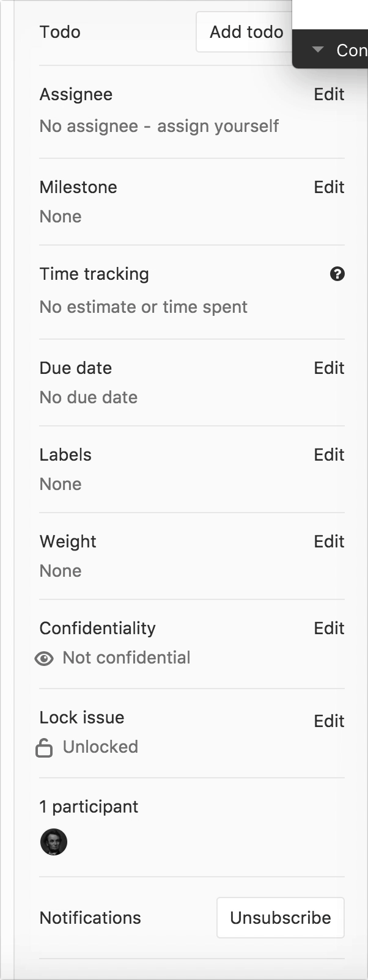Edit the Labels section
Image resolution: width=368 pixels, height=980 pixels.
tap(329, 455)
